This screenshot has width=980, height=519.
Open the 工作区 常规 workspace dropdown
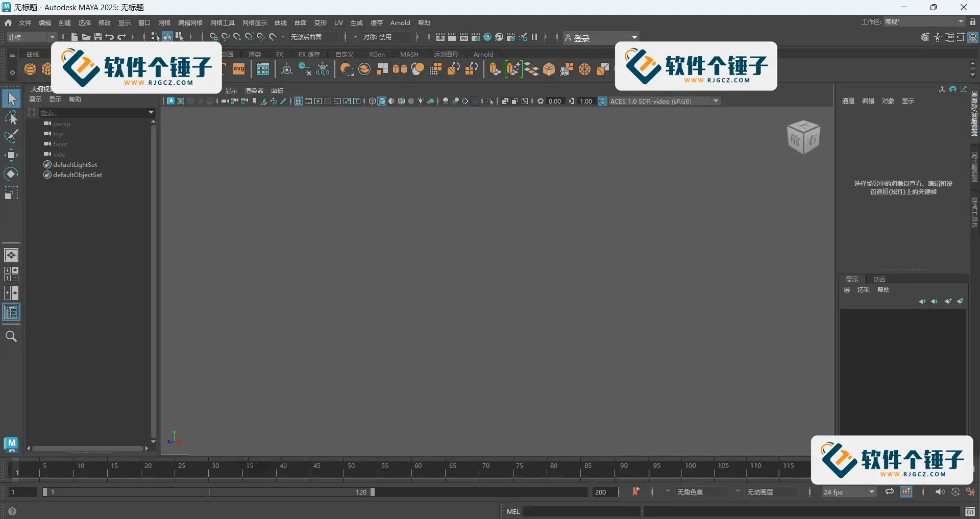tap(924, 21)
